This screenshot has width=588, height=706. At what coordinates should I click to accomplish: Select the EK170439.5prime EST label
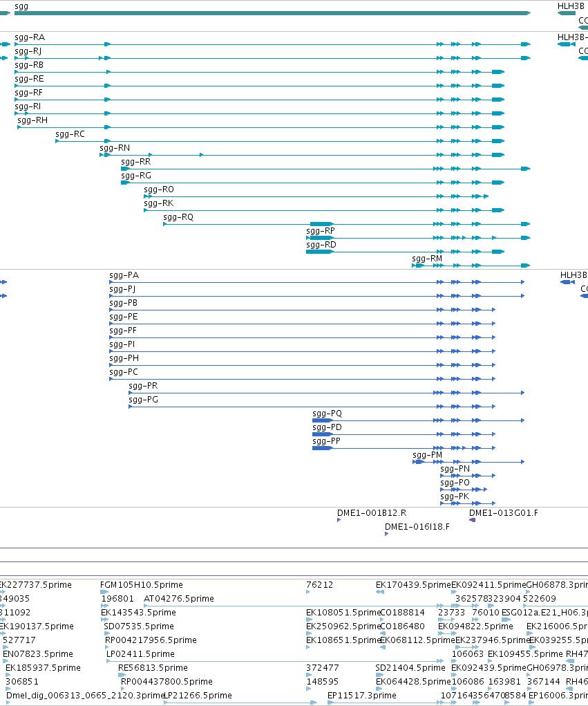tap(413, 585)
